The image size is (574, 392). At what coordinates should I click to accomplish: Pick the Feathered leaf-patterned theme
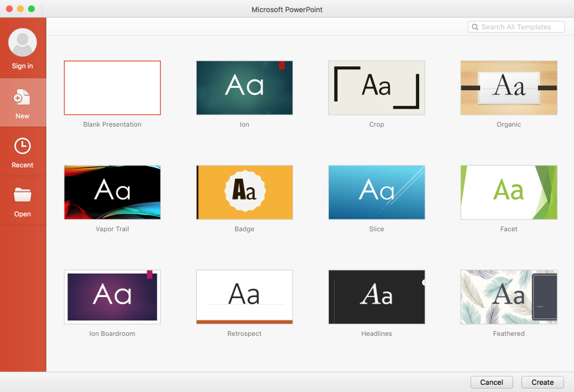(x=508, y=296)
